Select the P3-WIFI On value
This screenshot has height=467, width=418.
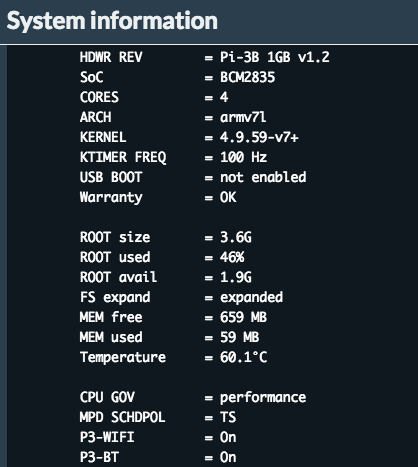pyautogui.click(x=228, y=437)
